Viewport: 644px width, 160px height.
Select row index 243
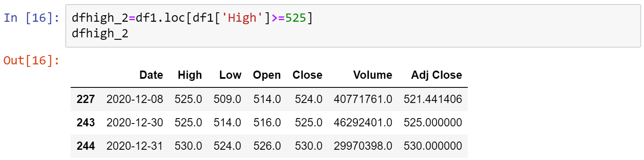tap(85, 122)
